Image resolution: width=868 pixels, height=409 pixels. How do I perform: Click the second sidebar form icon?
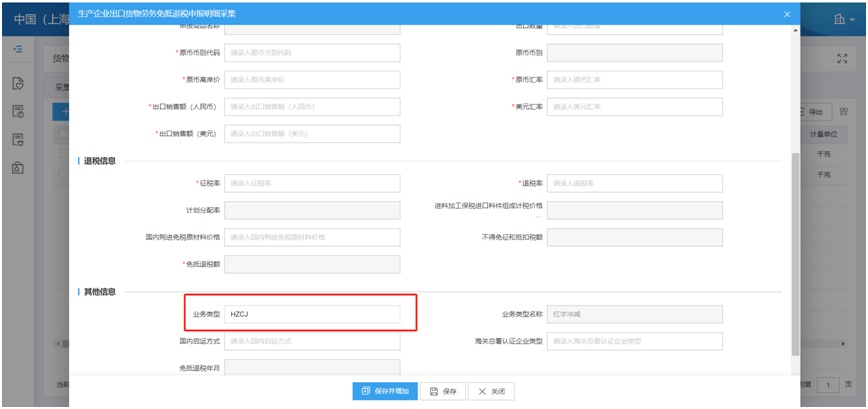pyautogui.click(x=17, y=114)
